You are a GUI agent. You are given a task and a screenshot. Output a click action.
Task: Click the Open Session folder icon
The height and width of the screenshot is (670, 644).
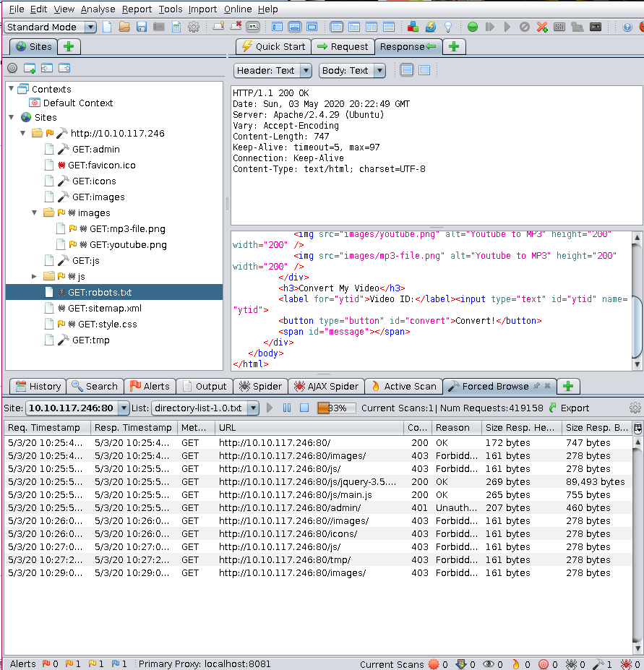124,27
